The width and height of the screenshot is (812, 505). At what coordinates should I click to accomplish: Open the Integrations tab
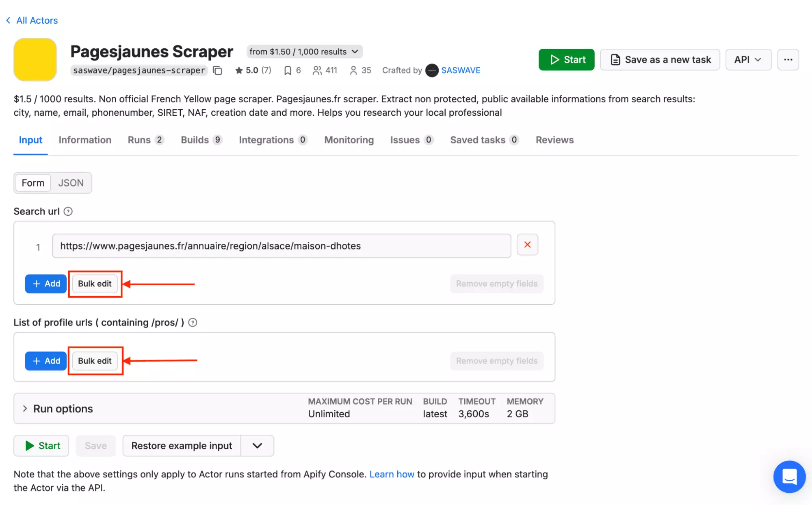(273, 140)
